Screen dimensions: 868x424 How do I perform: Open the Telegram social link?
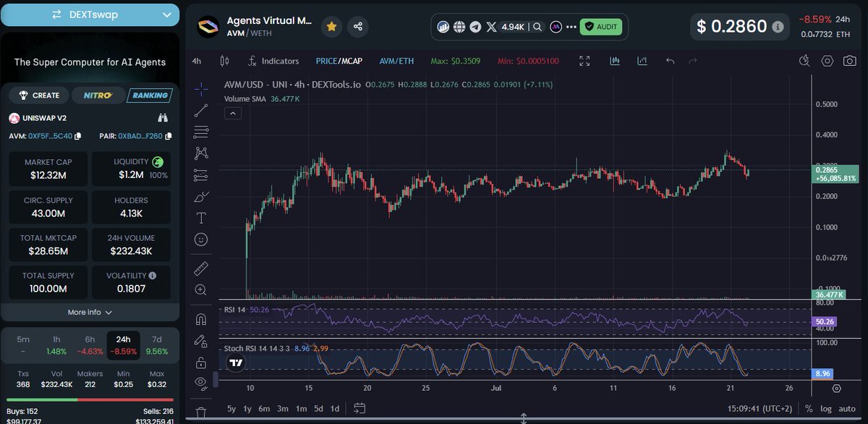(475, 27)
